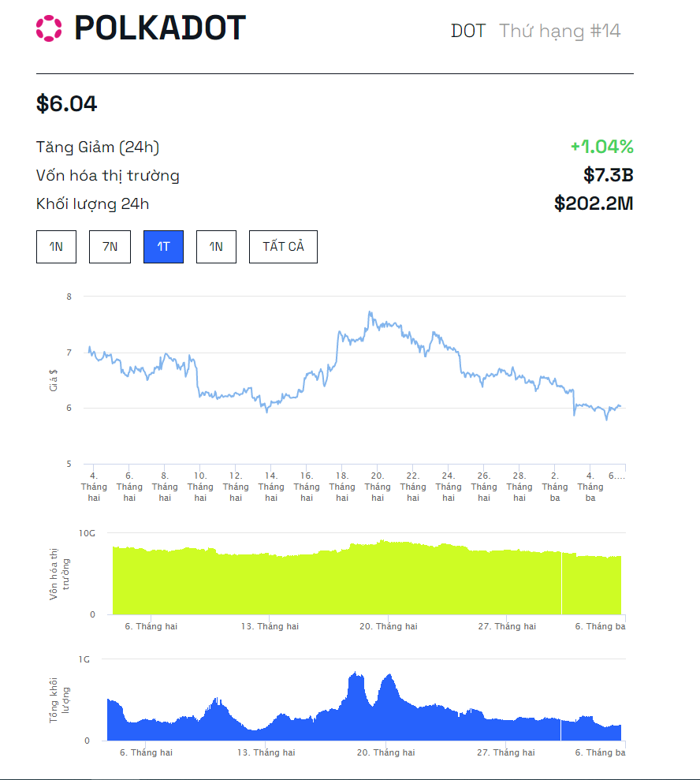Click the $6.04 current price
This screenshot has height=780, width=700.
pyautogui.click(x=67, y=103)
